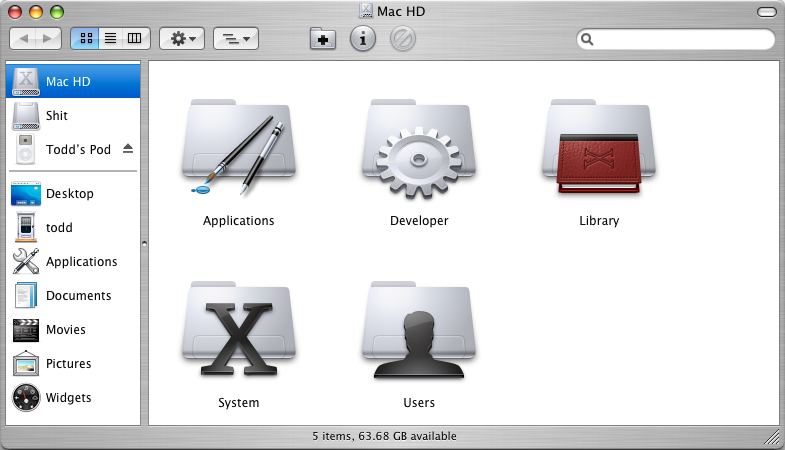Open Documents in sidebar
The image size is (785, 450).
pyautogui.click(x=73, y=296)
